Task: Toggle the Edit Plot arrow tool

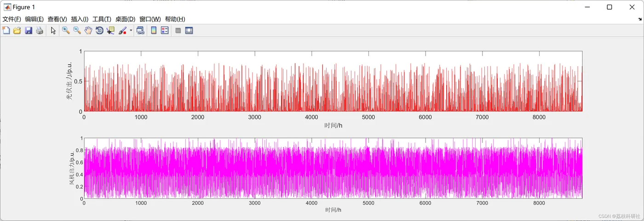Action: coord(53,31)
